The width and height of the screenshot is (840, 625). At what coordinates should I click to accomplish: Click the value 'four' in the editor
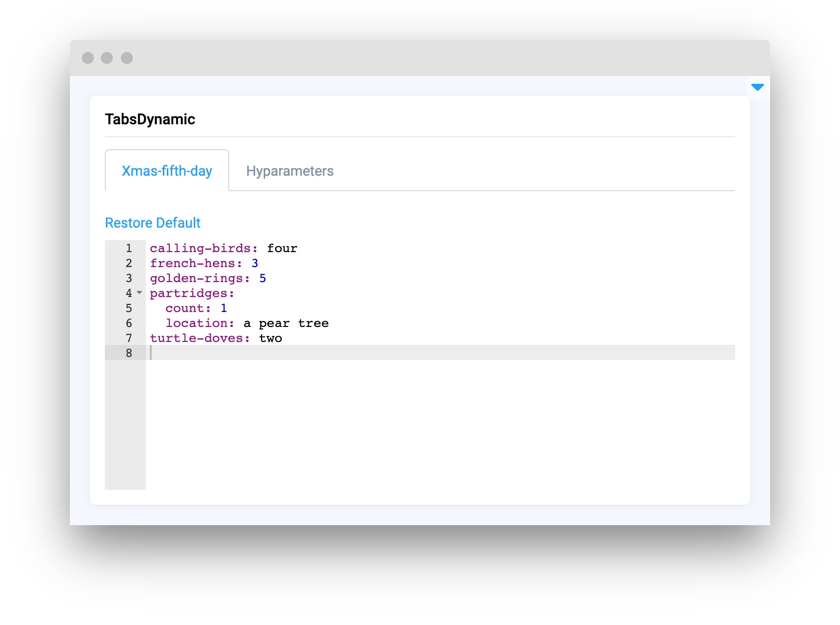pos(282,248)
